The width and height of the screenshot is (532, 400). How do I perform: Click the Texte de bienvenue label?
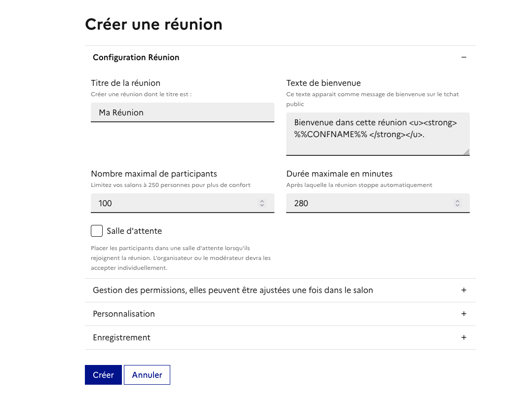[x=323, y=83]
